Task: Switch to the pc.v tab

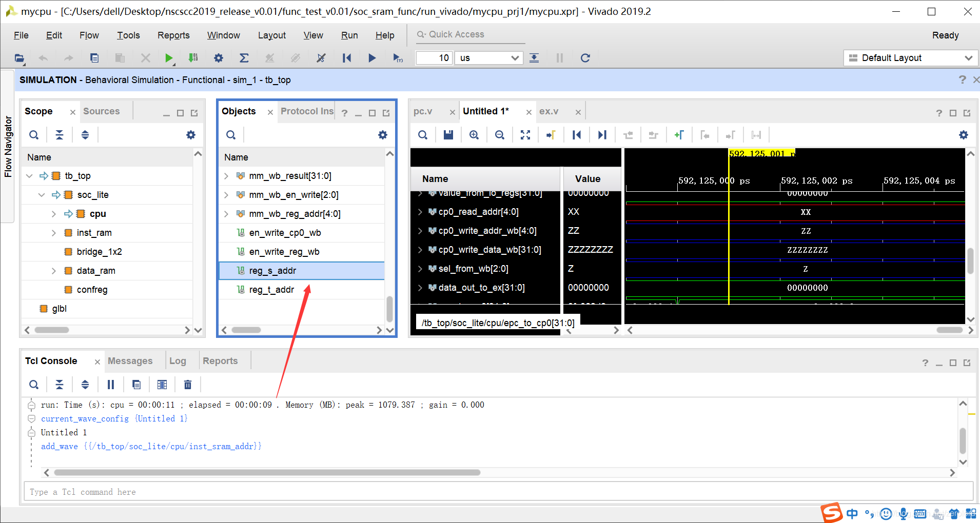Action: click(x=423, y=111)
